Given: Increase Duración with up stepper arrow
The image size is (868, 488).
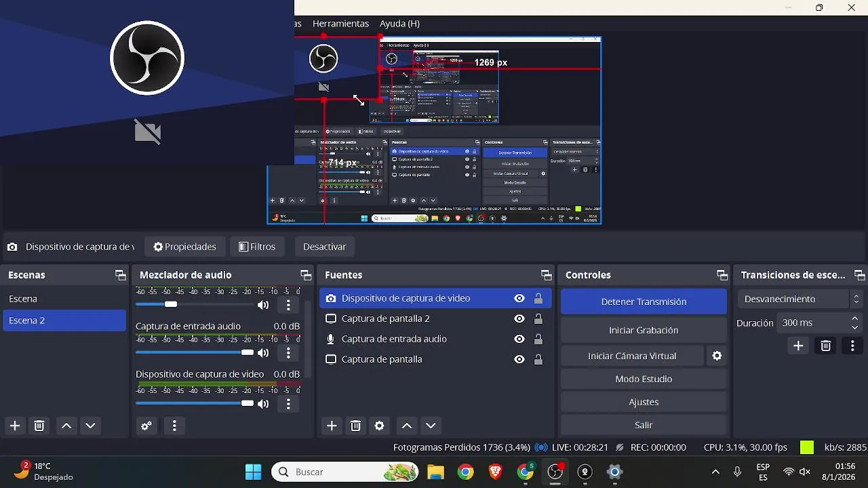Looking at the screenshot, I should (x=855, y=319).
